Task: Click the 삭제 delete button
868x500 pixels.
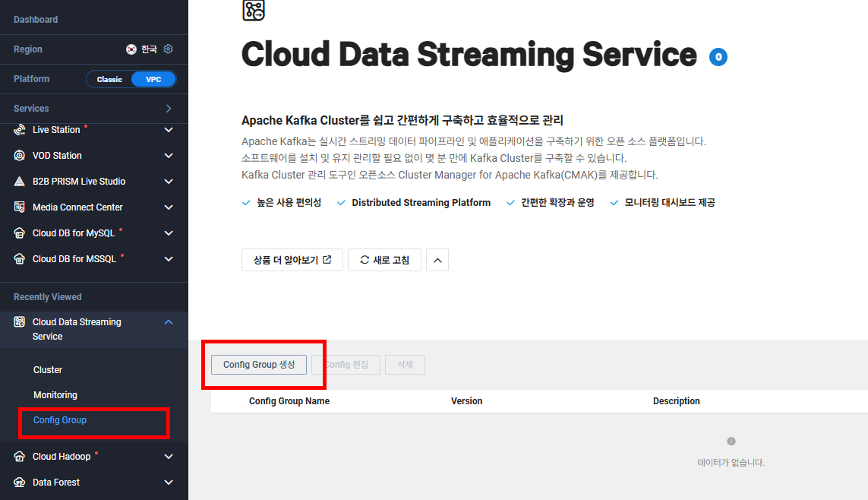Action: pyautogui.click(x=406, y=364)
